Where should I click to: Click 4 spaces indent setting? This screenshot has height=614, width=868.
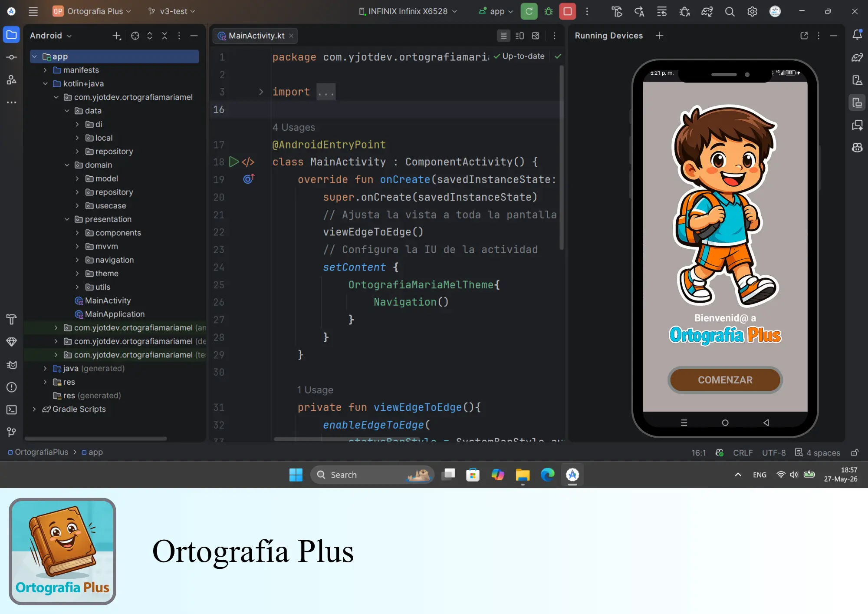pos(818,452)
